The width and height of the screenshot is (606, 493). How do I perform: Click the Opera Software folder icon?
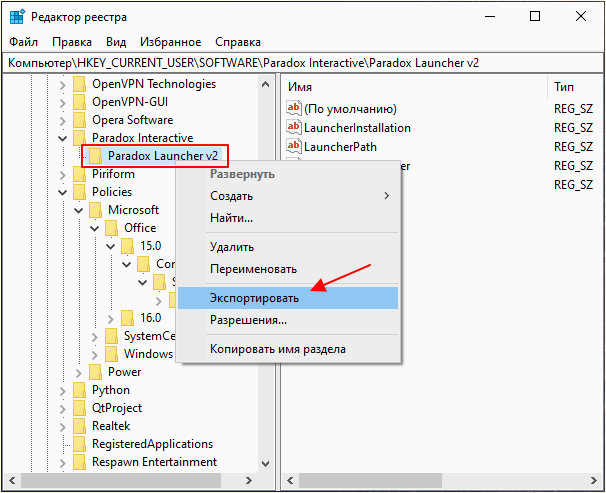79,120
